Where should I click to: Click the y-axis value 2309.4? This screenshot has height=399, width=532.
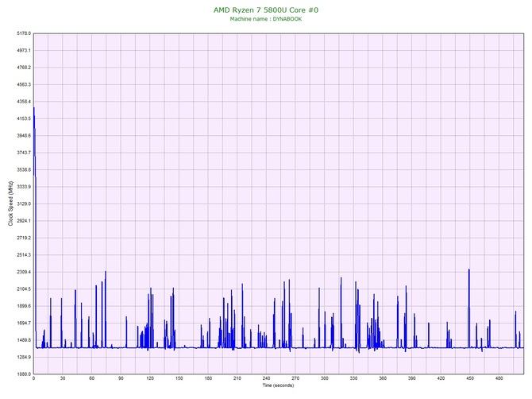coord(24,272)
